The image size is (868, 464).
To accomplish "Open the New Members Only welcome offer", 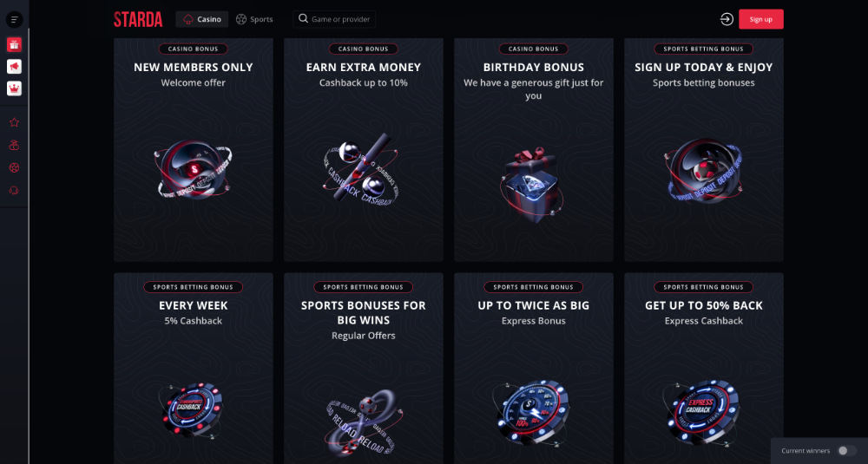I will point(193,152).
